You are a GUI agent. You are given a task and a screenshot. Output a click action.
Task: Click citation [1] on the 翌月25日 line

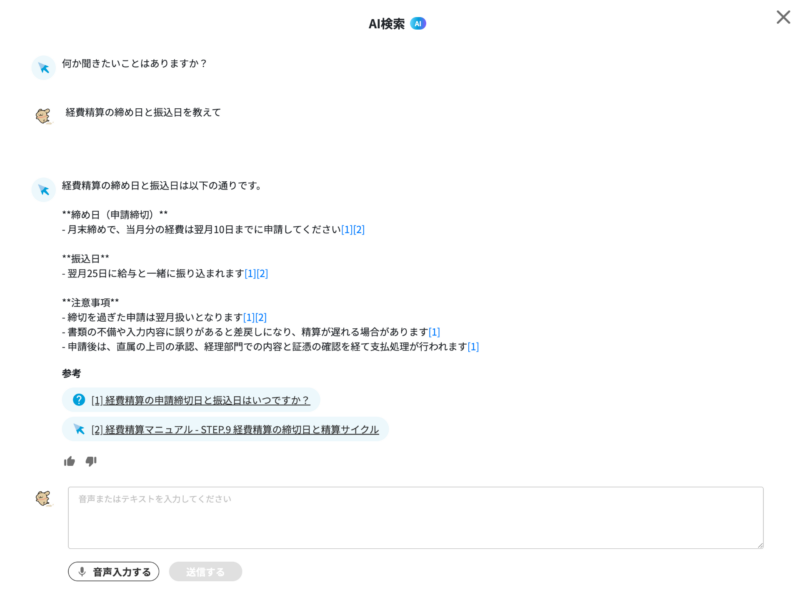(251, 274)
